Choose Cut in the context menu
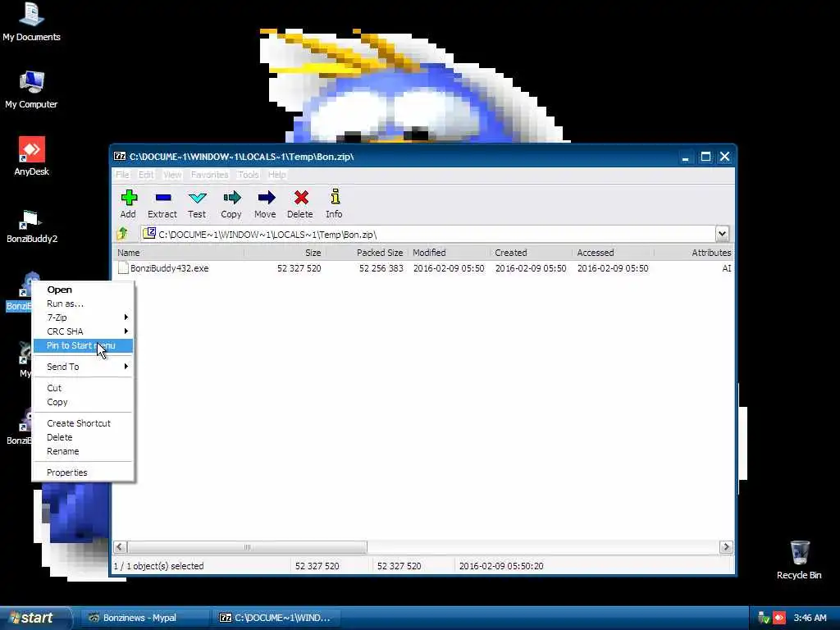The image size is (840, 630). (x=83, y=388)
